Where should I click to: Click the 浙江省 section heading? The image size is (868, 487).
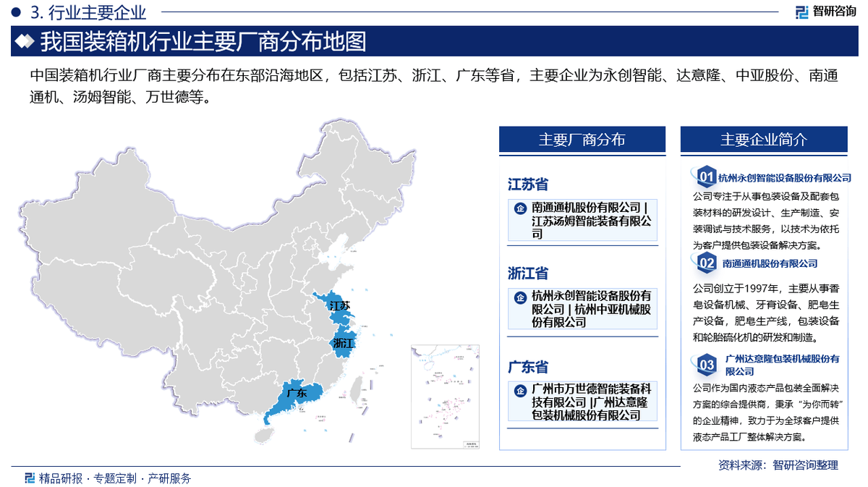point(527,273)
